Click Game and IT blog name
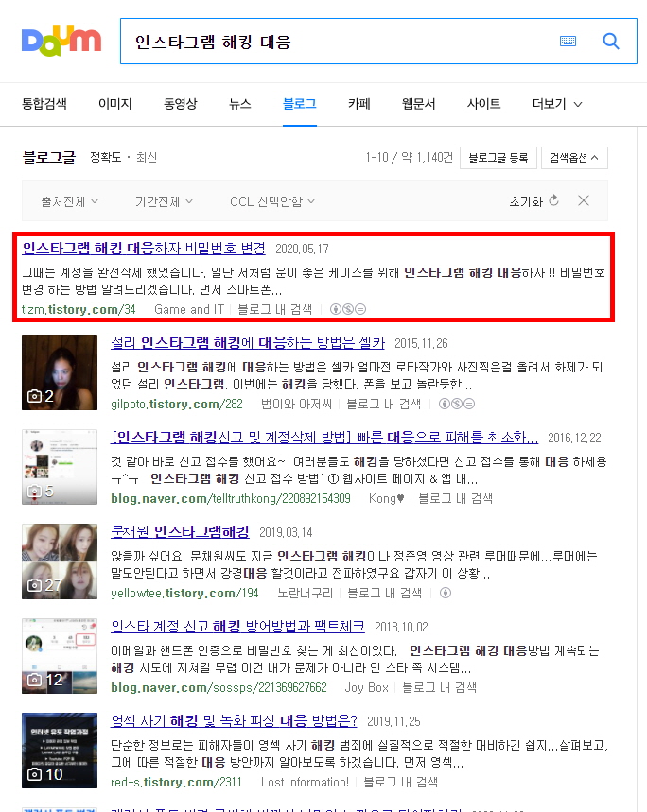 tap(189, 310)
